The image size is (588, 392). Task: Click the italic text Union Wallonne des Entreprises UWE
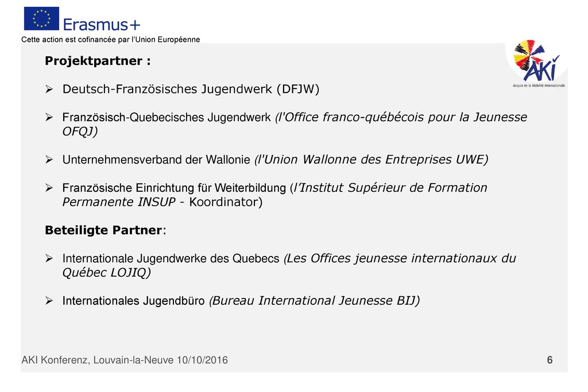(372, 160)
